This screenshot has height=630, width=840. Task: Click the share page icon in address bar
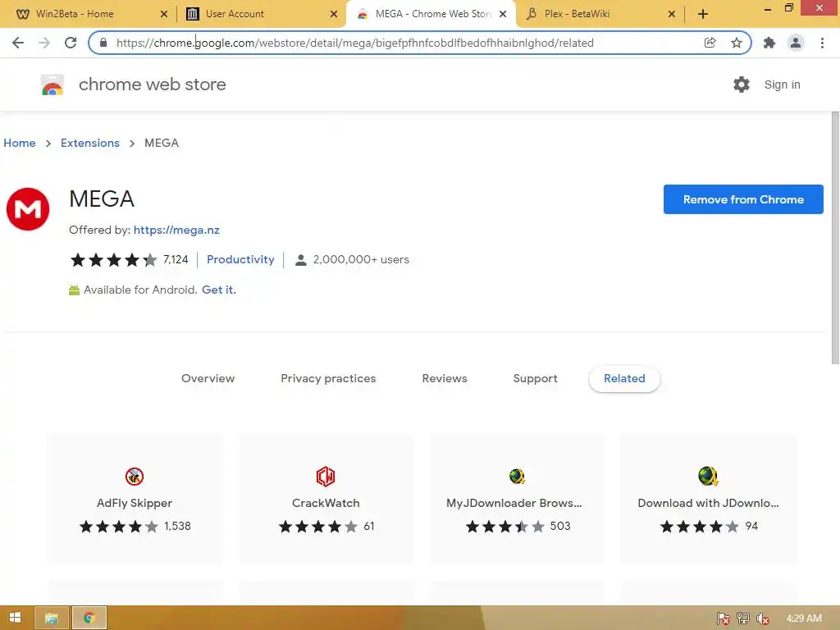tap(710, 43)
